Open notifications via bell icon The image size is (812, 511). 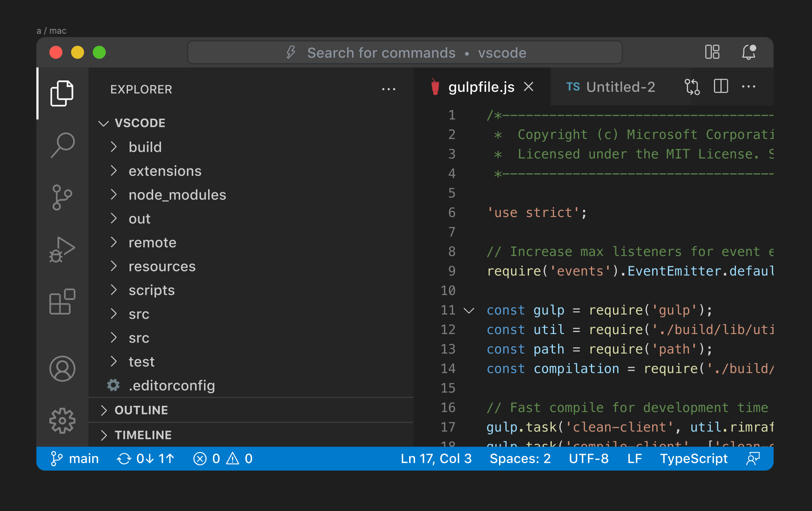[x=748, y=52]
